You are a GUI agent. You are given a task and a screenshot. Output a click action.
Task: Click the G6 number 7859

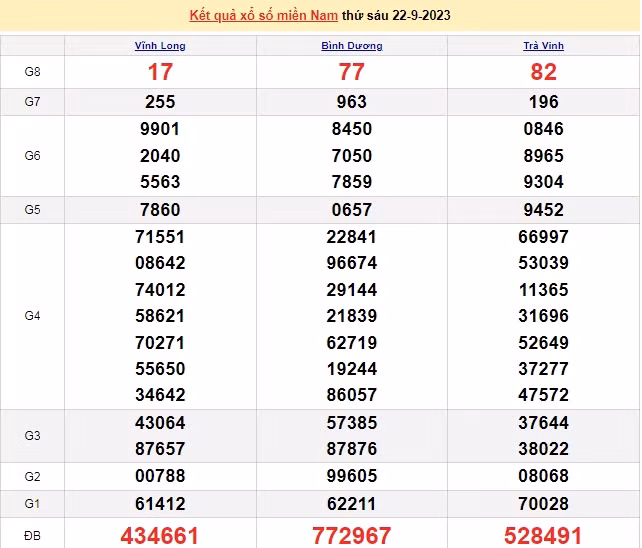(352, 182)
